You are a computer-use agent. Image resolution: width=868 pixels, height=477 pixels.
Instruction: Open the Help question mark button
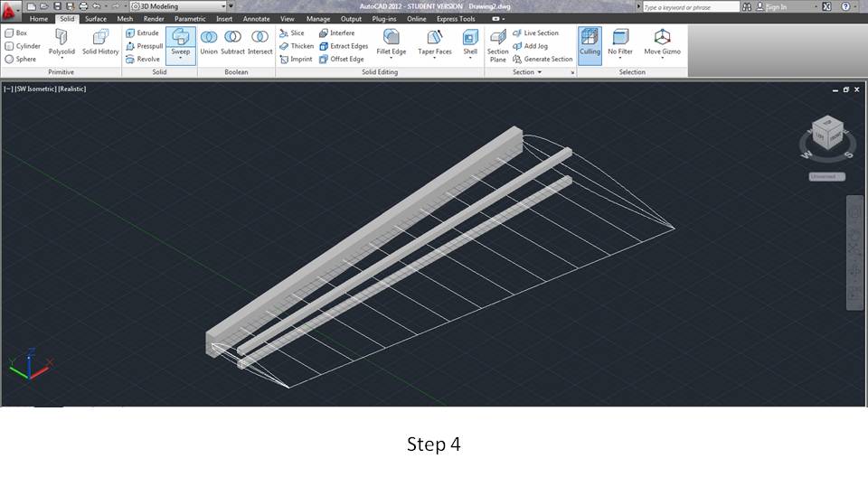845,6
